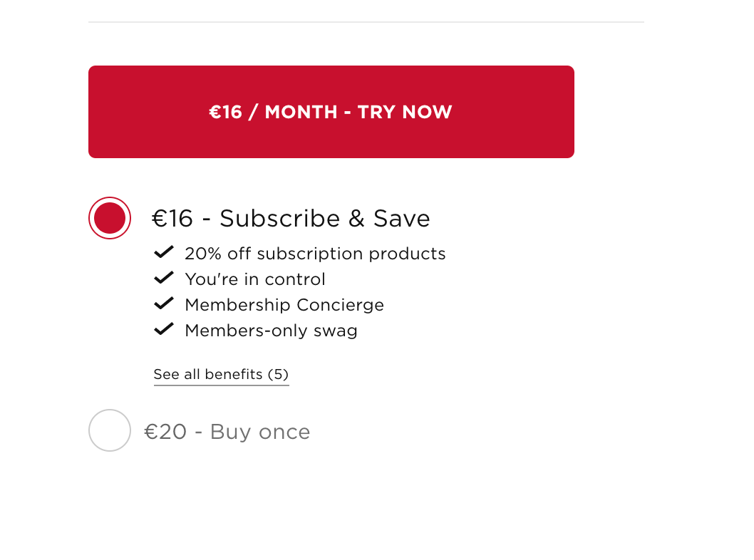
Task: Click checkmark beside 20% off subscription products
Action: coord(164,252)
